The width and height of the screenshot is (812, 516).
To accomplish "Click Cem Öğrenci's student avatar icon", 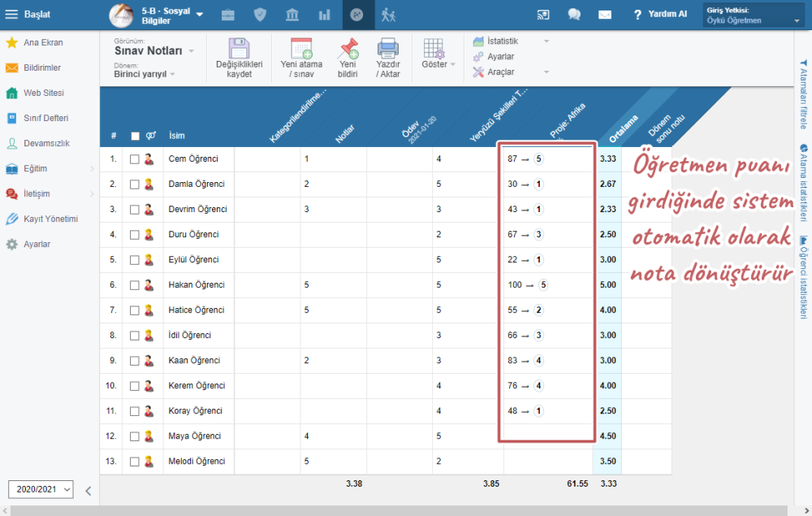I will pos(149,159).
